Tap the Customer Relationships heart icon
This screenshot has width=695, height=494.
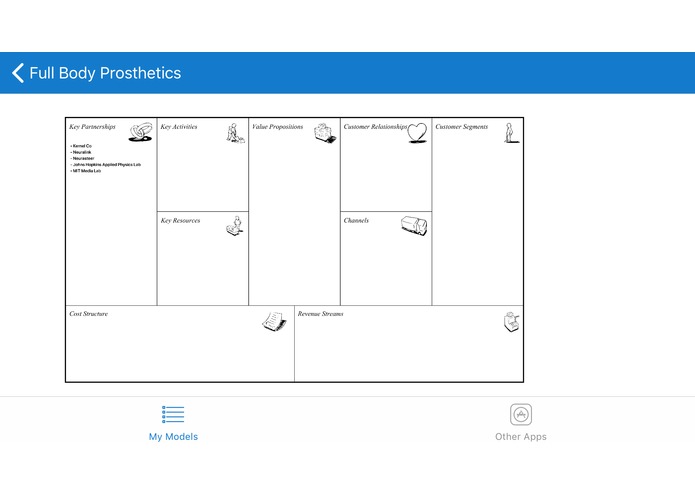click(417, 132)
